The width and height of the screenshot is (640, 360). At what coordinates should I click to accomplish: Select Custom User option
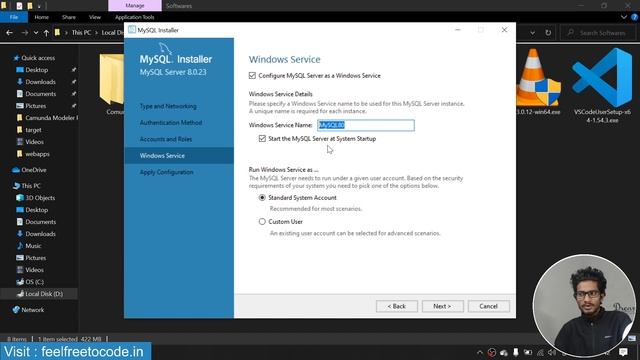[x=262, y=222]
